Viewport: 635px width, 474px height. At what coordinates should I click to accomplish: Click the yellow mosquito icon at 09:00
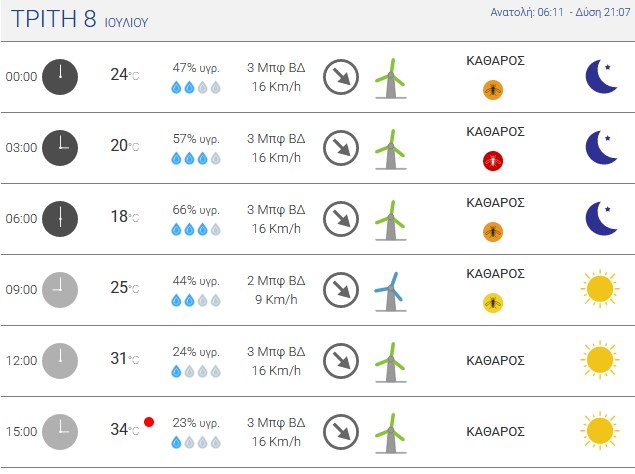pos(493,303)
